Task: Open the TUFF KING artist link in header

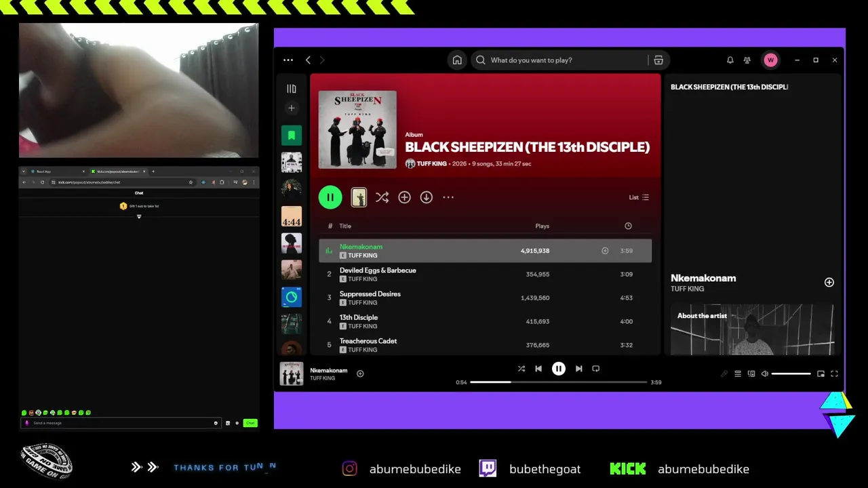Action: [431, 164]
